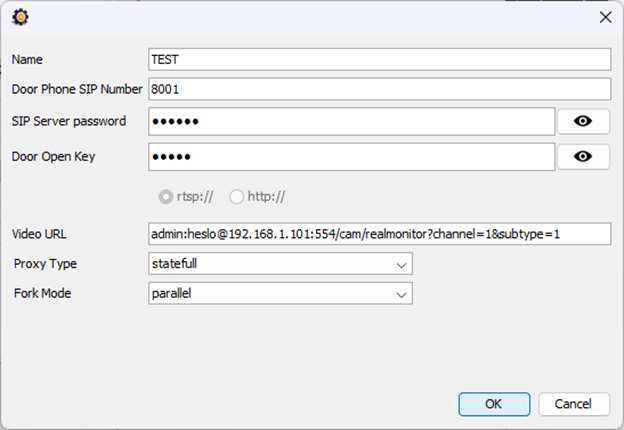Image resolution: width=624 pixels, height=430 pixels.
Task: Reveal the Door Open Key using eye icon
Action: click(x=583, y=157)
